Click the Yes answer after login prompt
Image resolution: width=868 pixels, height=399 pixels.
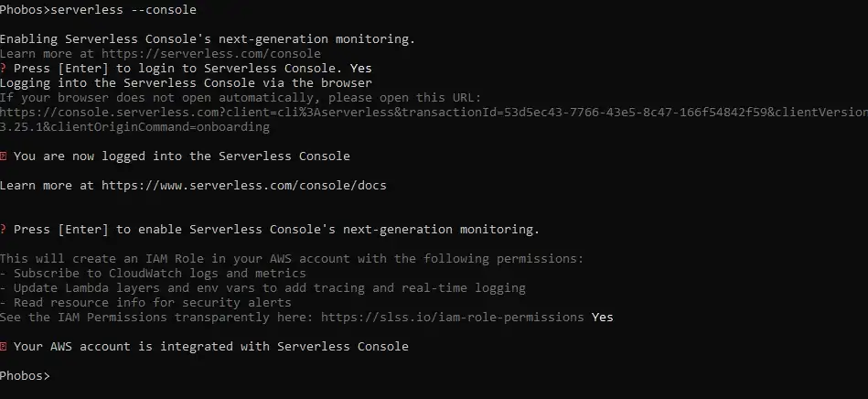[360, 69]
